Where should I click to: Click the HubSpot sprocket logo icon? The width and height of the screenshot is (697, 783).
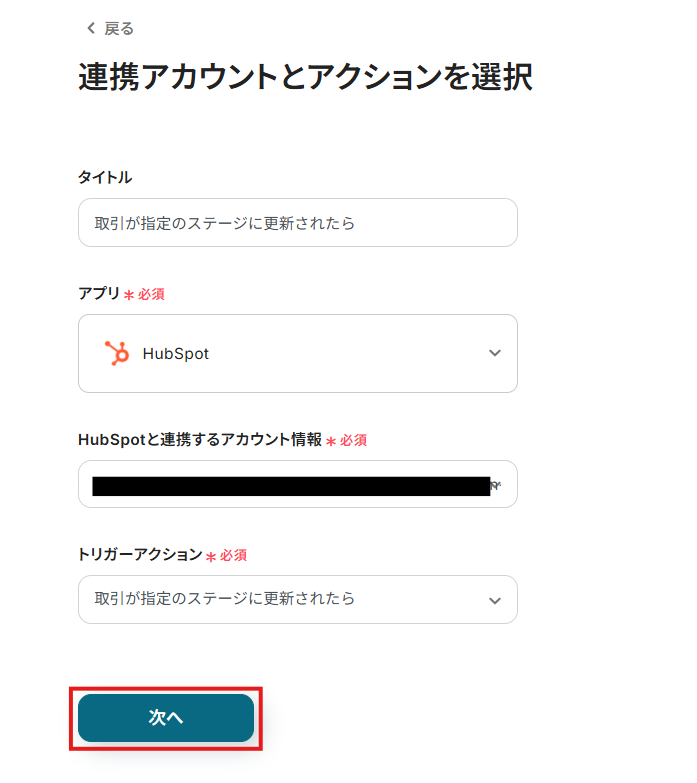point(117,353)
